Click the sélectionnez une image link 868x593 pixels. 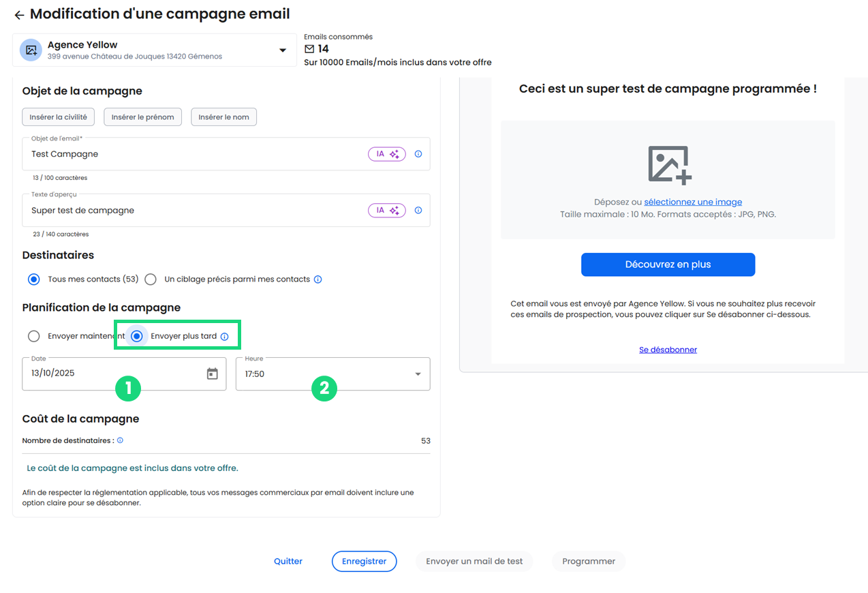click(x=693, y=202)
